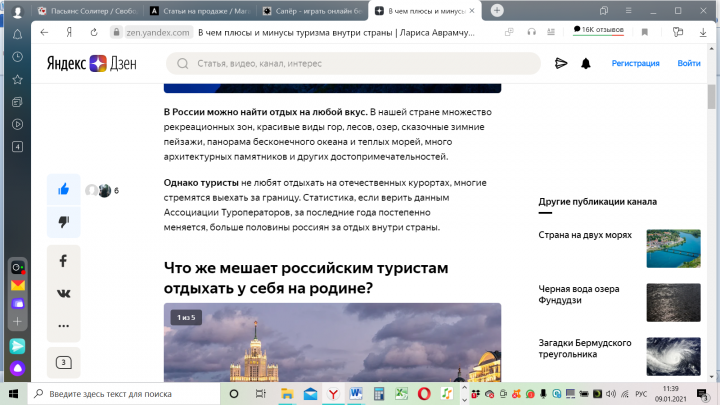Screen dimensions: 720x405
Task: Click the hurricane Bermuda thumbnail
Action: (x=674, y=357)
